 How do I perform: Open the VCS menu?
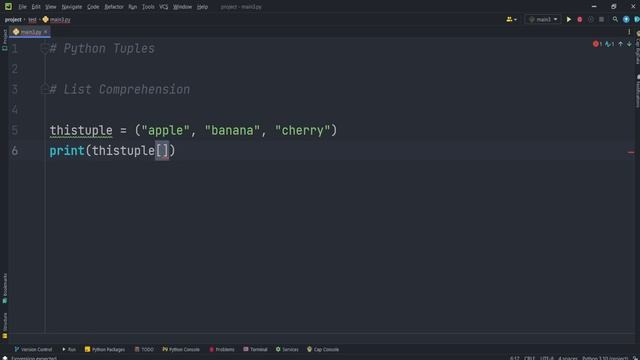click(164, 7)
